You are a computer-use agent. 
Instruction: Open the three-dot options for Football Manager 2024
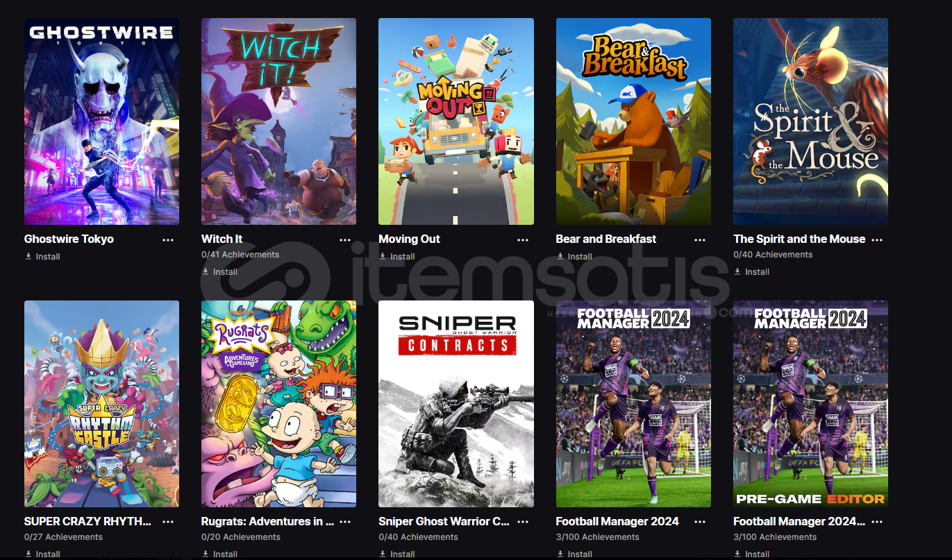[700, 522]
